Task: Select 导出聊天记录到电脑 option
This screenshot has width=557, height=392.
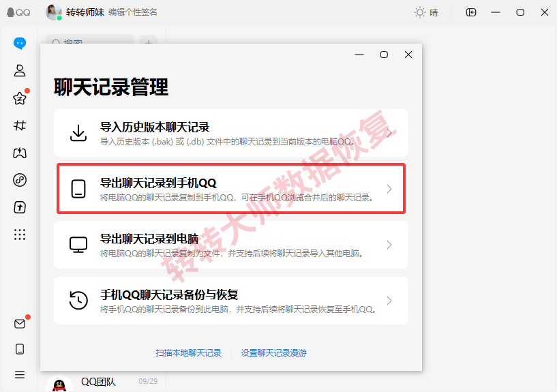Action: [231, 245]
